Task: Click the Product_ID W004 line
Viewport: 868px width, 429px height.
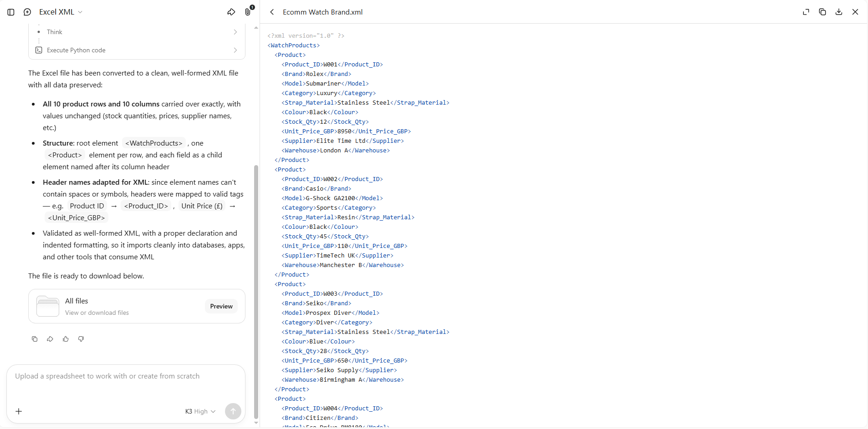Action: click(332, 409)
